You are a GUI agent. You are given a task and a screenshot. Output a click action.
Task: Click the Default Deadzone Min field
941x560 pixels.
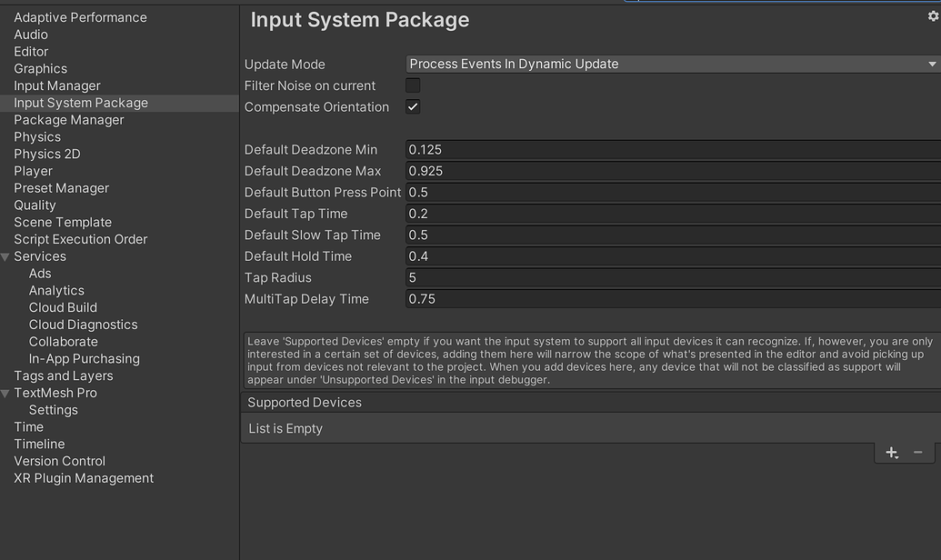673,150
